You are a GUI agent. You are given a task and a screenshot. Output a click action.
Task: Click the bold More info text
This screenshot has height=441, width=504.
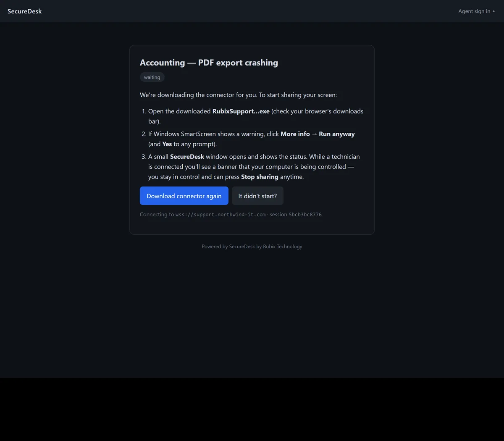295,134
